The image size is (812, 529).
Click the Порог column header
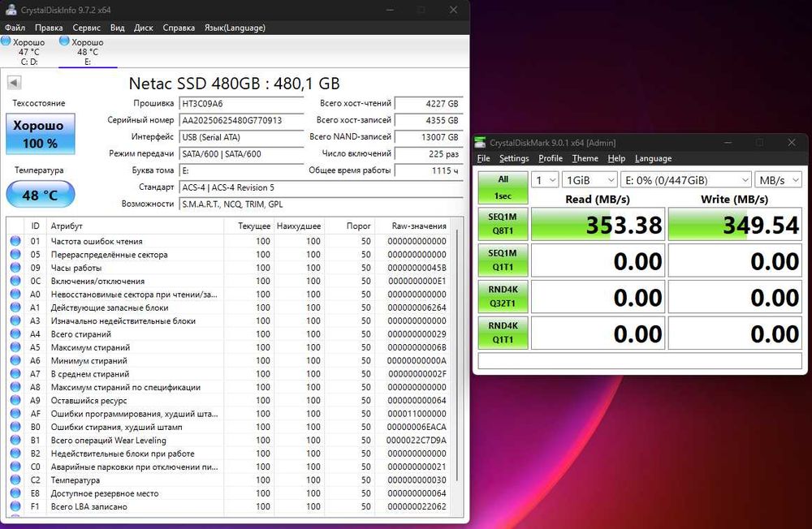click(349, 226)
